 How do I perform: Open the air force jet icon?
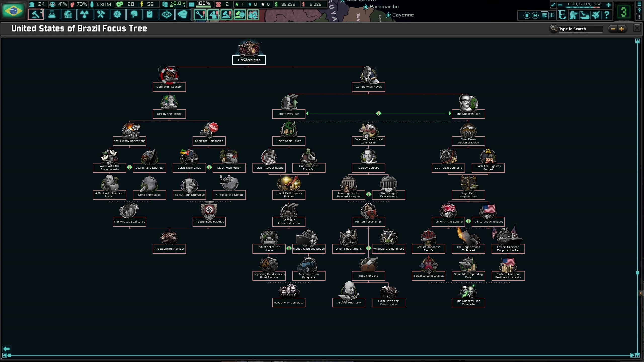pyautogui.click(x=596, y=15)
